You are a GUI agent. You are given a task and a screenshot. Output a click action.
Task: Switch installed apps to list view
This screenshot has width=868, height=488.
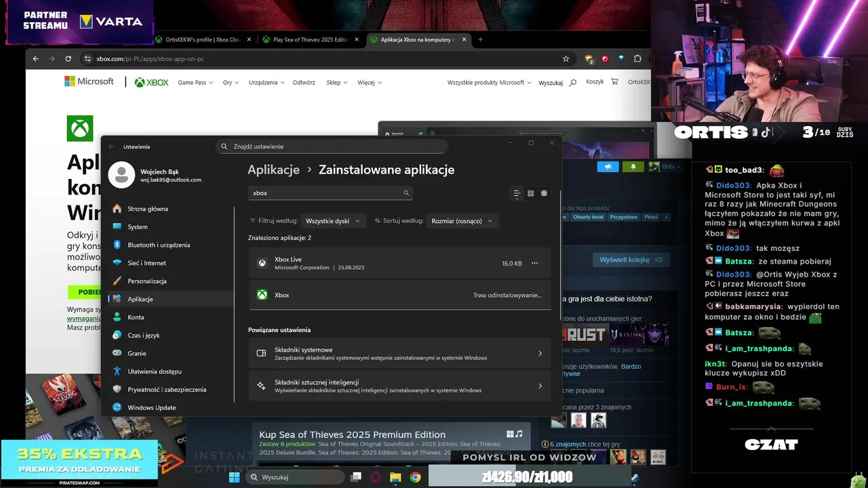(x=517, y=193)
